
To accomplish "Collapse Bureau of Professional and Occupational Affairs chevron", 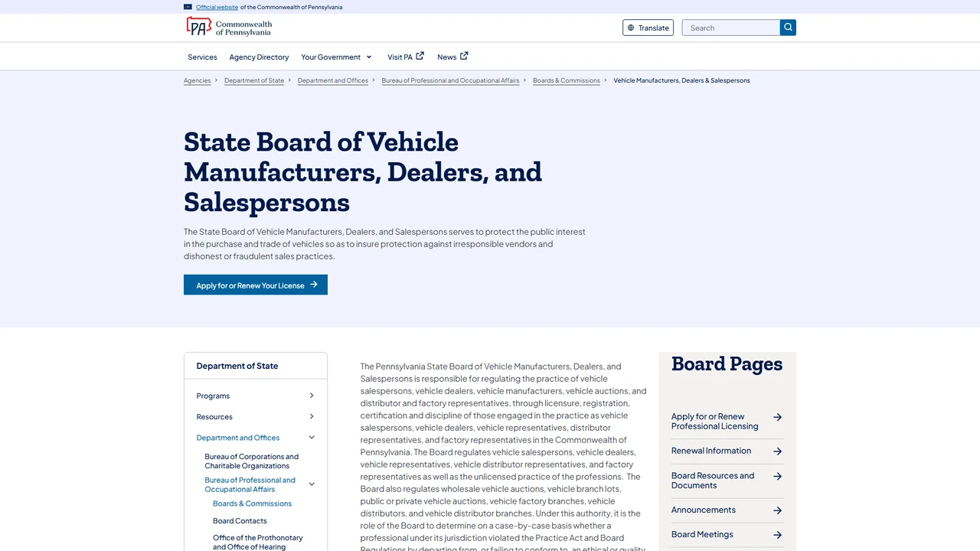I will [312, 484].
